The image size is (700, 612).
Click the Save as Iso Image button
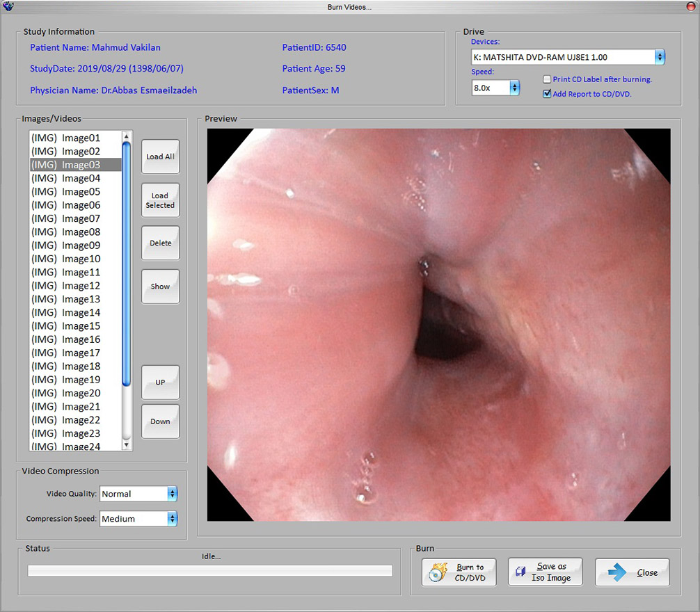545,572
